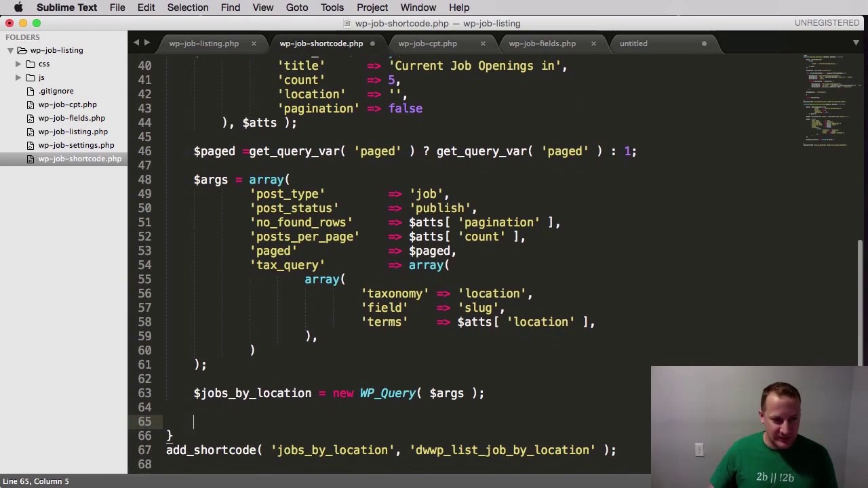Open wp-job-settings.php in the sidebar

coord(76,145)
